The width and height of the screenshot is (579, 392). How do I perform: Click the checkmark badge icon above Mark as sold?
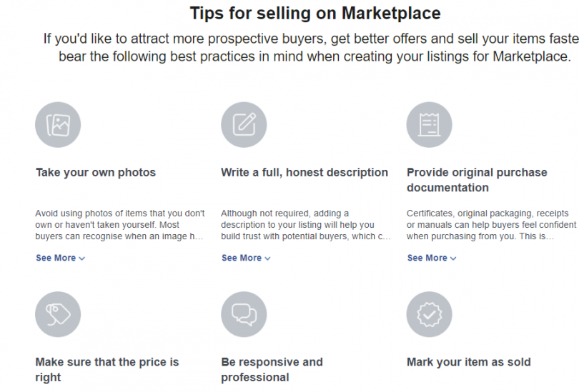(x=430, y=315)
